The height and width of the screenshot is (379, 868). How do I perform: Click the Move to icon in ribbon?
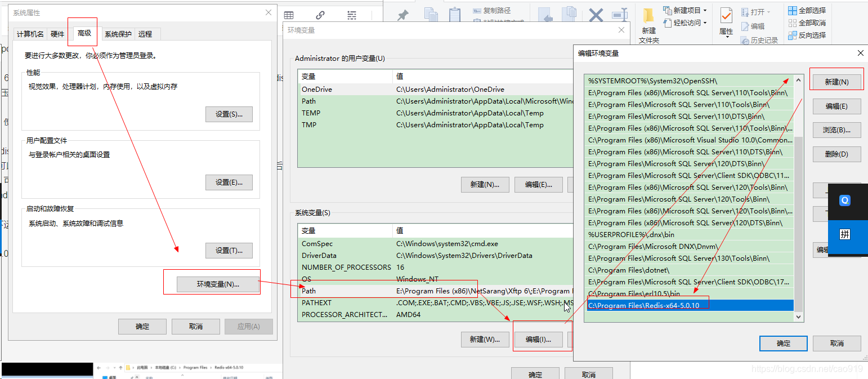[544, 15]
